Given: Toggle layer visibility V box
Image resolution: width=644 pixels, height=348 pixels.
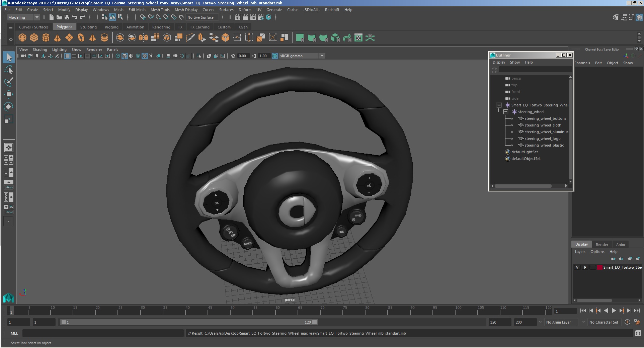Looking at the screenshot, I should pos(577,267).
